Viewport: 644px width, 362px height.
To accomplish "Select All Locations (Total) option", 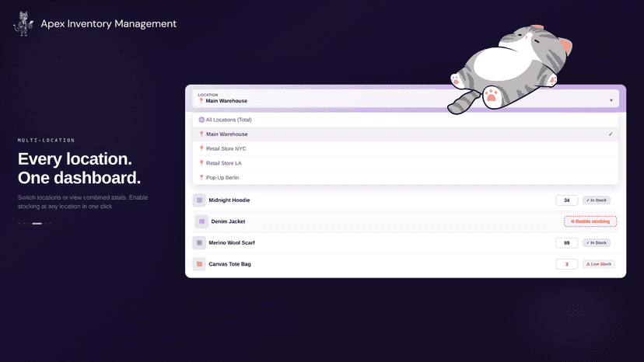I will coord(405,120).
